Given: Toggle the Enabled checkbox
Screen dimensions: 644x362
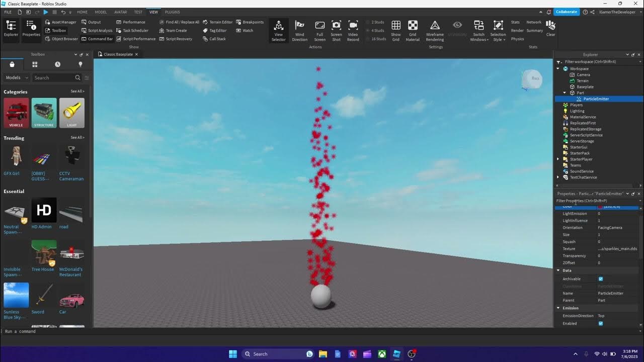Looking at the screenshot, I should click(x=600, y=323).
